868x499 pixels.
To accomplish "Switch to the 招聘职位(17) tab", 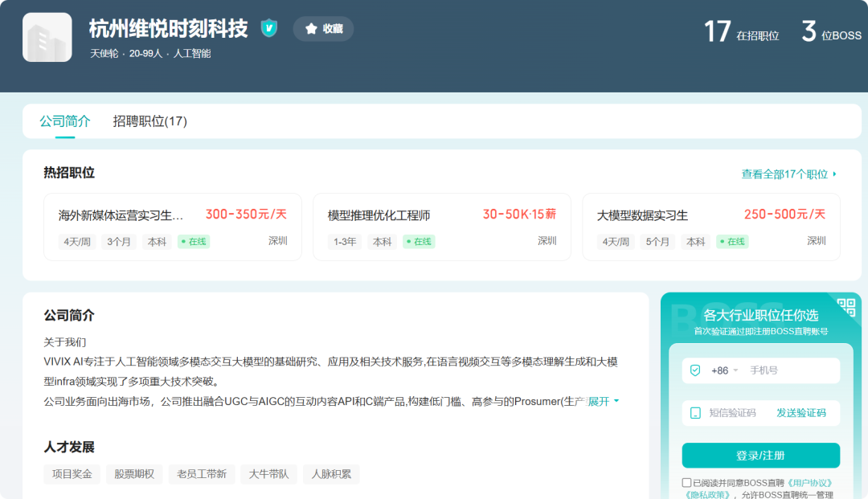I will point(150,121).
